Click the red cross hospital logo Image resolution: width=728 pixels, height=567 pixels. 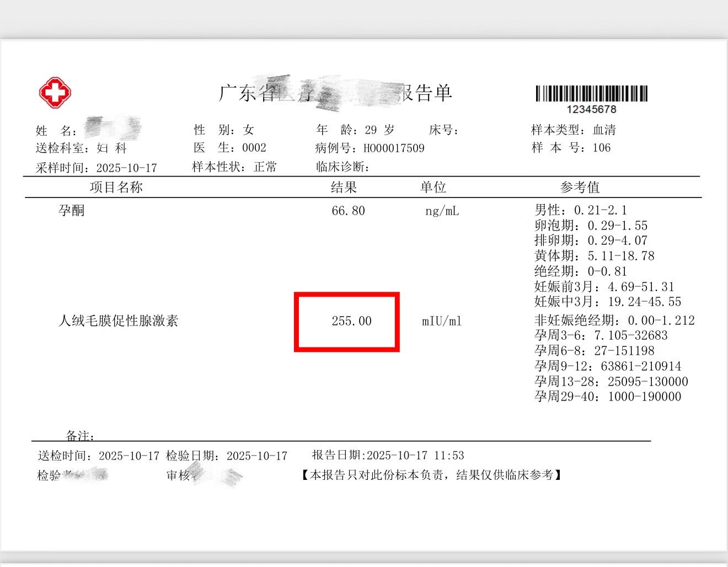pos(55,93)
